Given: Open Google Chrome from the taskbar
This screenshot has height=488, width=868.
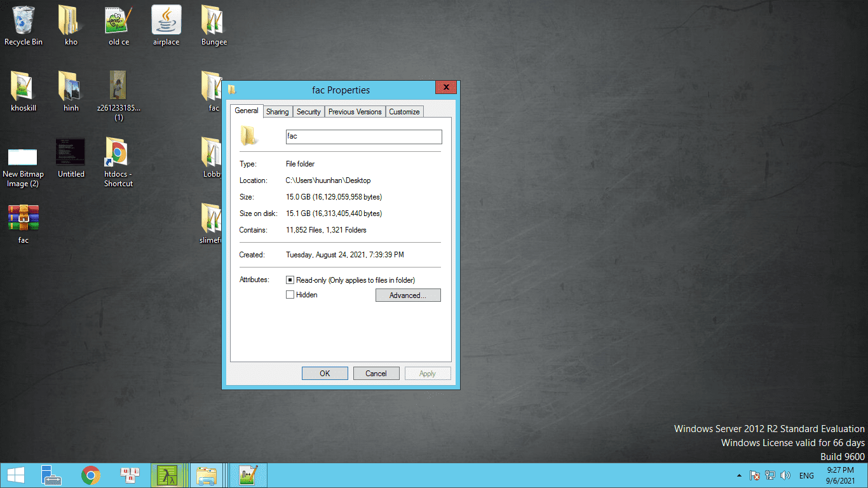Looking at the screenshot, I should (x=90, y=475).
